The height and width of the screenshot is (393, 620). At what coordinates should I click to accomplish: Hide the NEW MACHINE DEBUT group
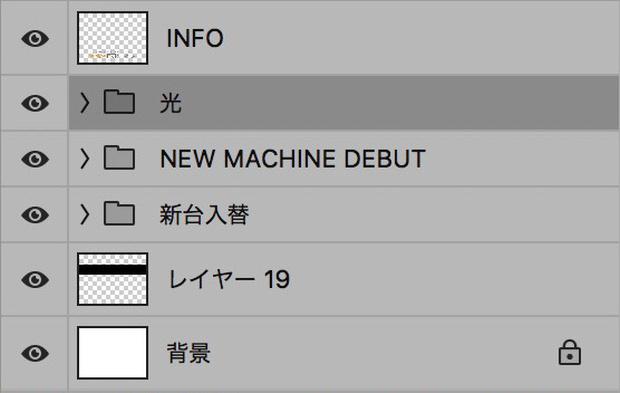(x=35, y=159)
